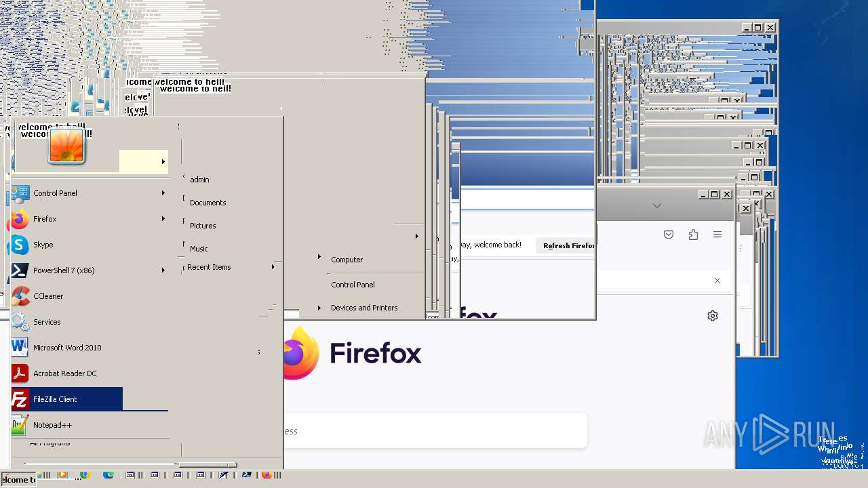Open the Firefox Extensions puzzle icon

click(x=693, y=235)
